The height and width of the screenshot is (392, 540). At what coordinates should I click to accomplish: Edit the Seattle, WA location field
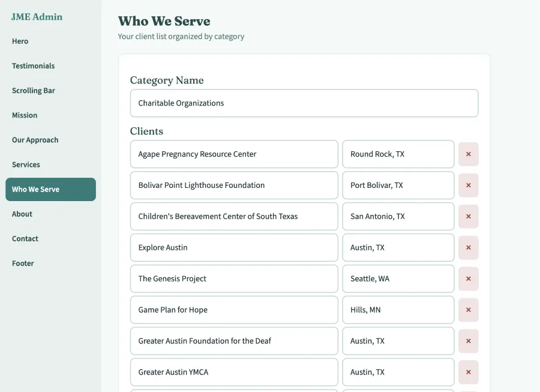pyautogui.click(x=398, y=279)
